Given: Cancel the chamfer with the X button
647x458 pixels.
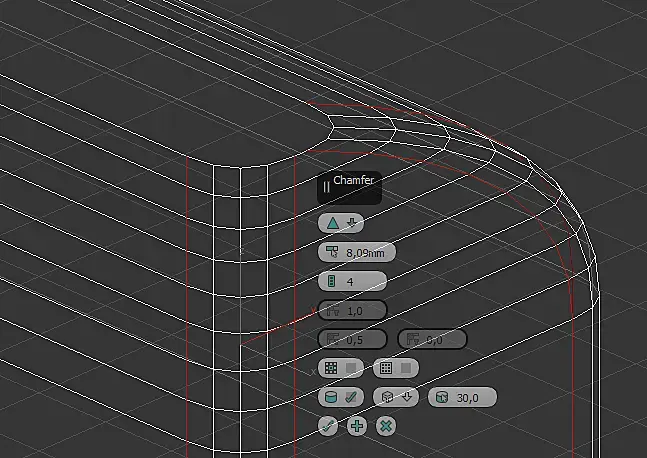Looking at the screenshot, I should coord(386,426).
